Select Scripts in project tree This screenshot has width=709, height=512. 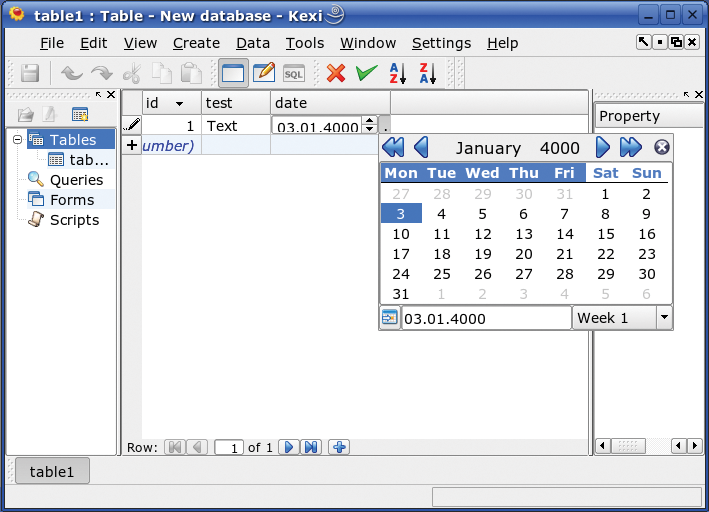click(x=64, y=220)
